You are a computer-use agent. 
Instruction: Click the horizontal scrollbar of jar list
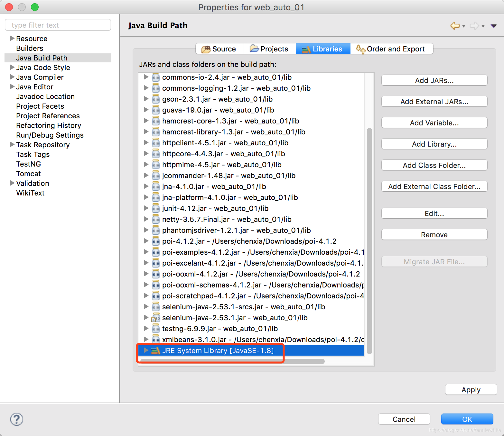point(232,361)
